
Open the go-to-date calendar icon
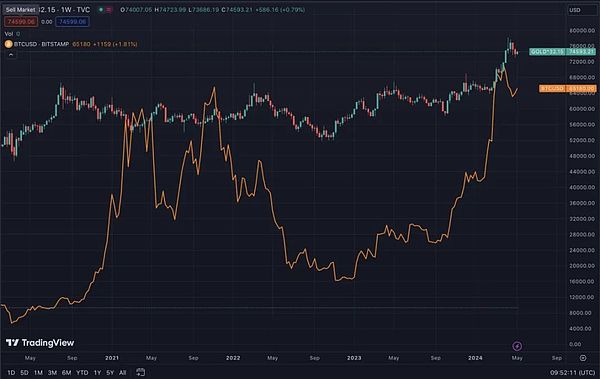click(140, 372)
